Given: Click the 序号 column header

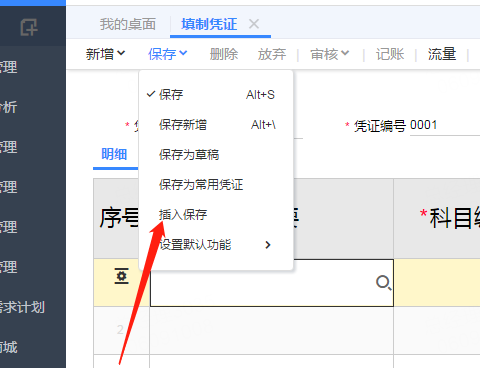Looking at the screenshot, I should (x=119, y=218).
